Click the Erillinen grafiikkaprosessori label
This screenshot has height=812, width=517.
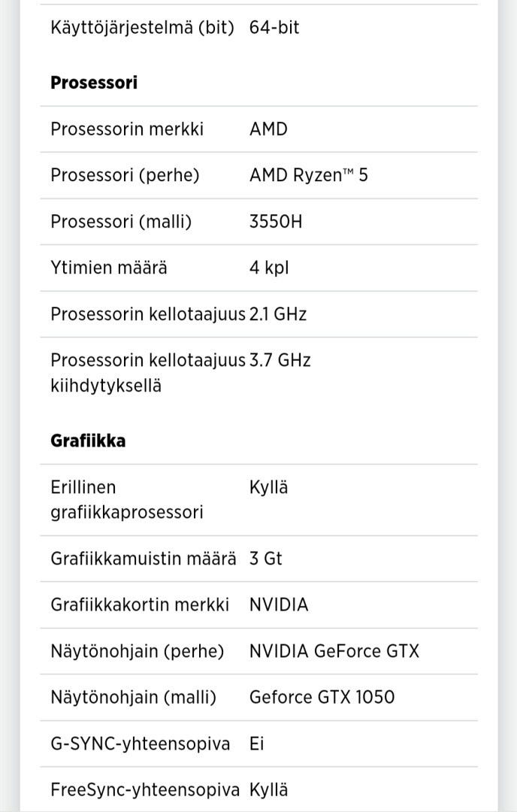(x=126, y=500)
